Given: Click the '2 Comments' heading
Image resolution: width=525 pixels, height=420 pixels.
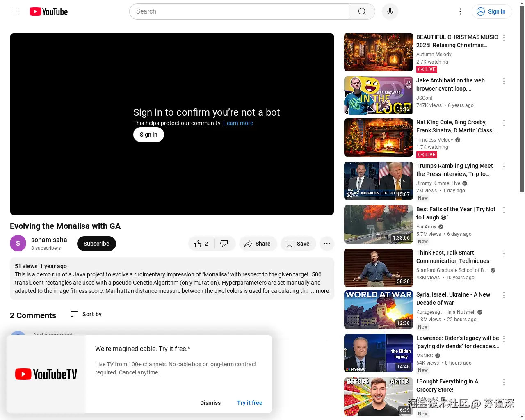Looking at the screenshot, I should pyautogui.click(x=33, y=315).
